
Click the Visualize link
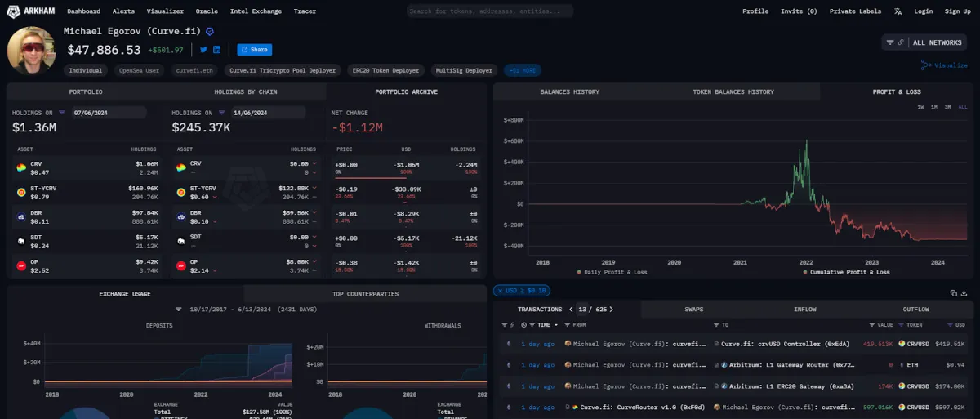coord(945,65)
